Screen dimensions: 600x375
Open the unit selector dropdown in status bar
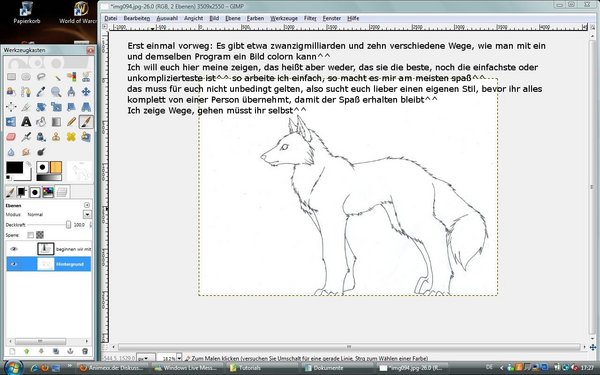point(146,358)
